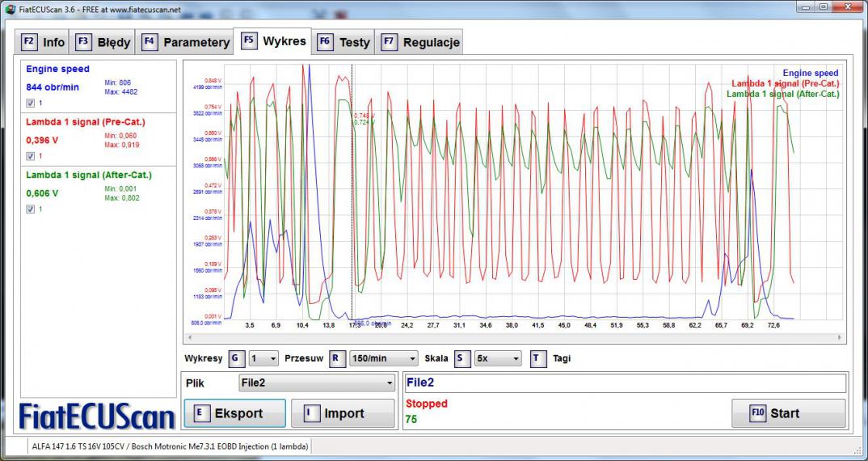Screen dimensions: 868x461
Task: Toggle the Lambda 1 signal (After-Cat.) checkbox
Action: point(31,209)
